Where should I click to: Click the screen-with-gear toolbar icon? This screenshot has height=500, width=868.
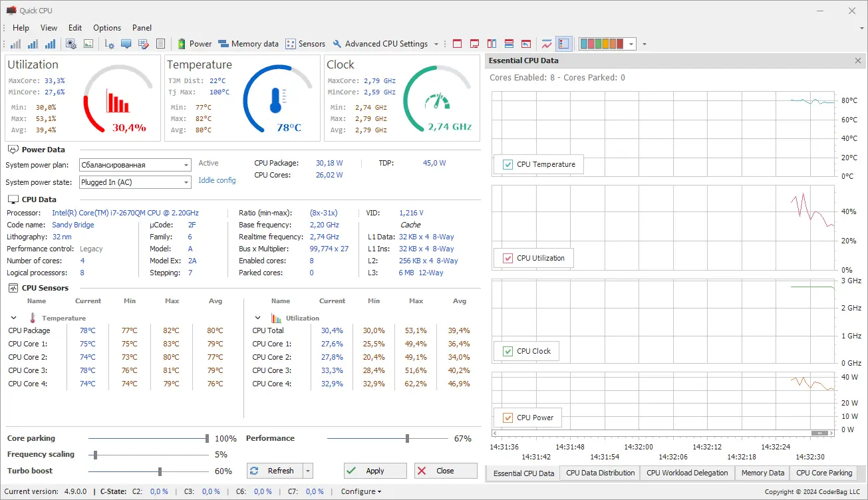point(71,44)
